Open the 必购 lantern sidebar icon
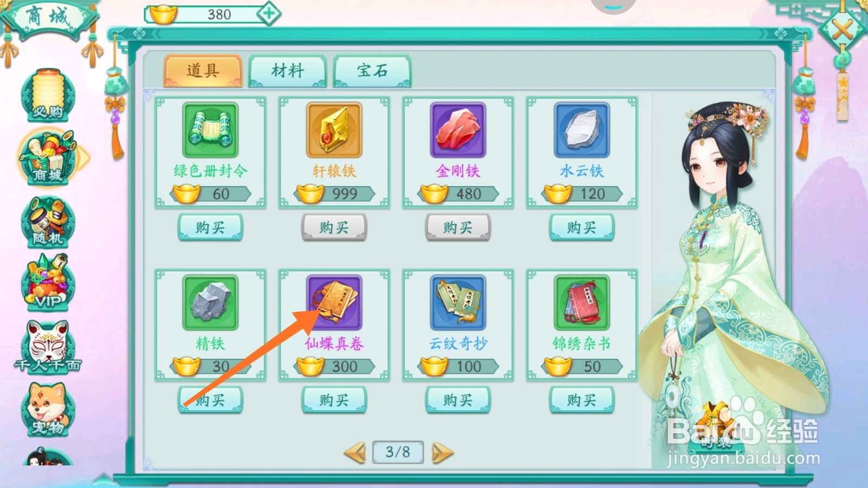 coord(48,95)
